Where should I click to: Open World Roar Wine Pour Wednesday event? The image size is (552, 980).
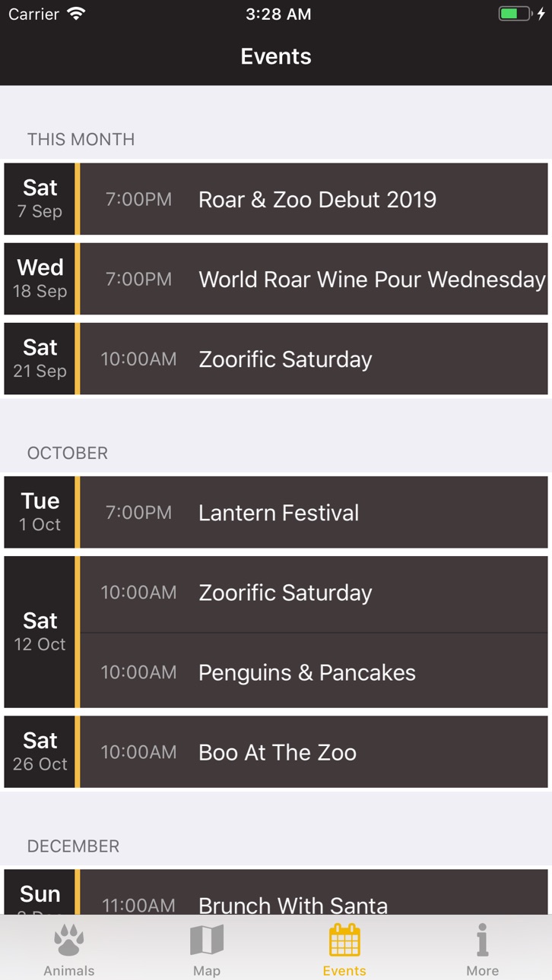click(x=314, y=279)
